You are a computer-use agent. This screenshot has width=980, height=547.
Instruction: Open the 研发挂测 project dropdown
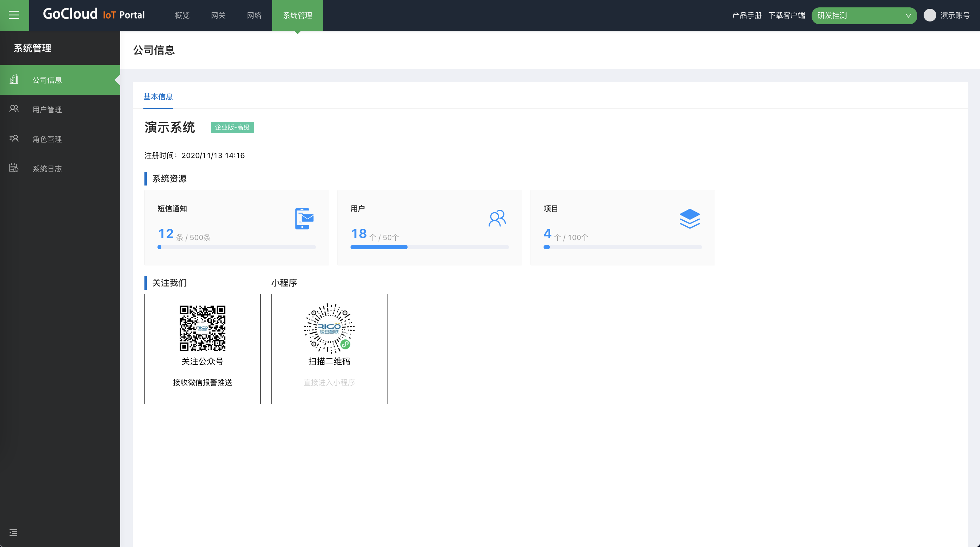[856, 15]
